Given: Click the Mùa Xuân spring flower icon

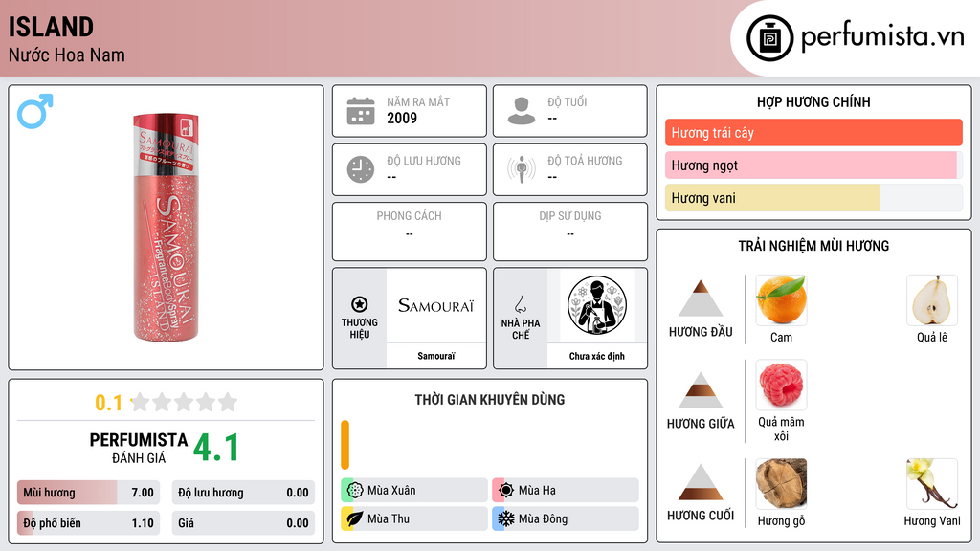Looking at the screenshot, I should pyautogui.click(x=355, y=491).
